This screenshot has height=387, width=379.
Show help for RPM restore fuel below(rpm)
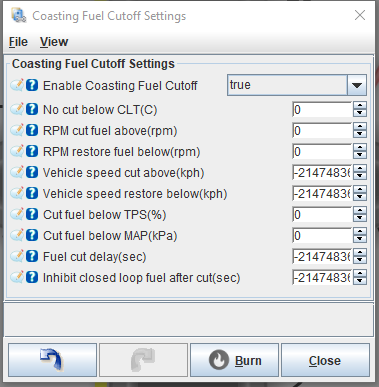point(32,151)
